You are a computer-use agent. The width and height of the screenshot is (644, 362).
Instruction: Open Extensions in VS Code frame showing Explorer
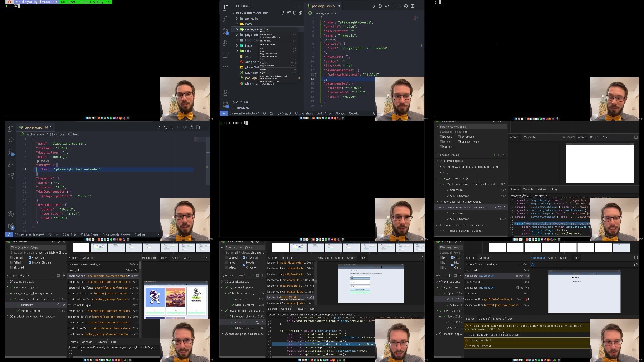point(225,55)
